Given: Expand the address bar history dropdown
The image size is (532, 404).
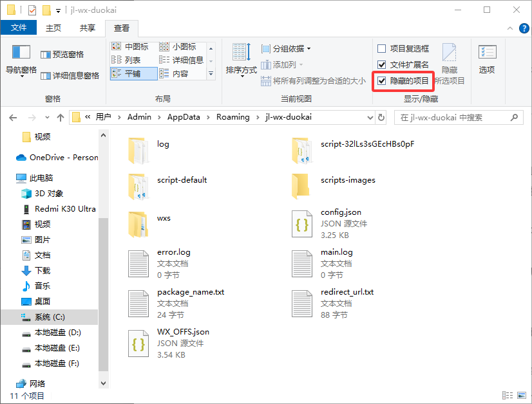Looking at the screenshot, I should pyautogui.click(x=370, y=118).
